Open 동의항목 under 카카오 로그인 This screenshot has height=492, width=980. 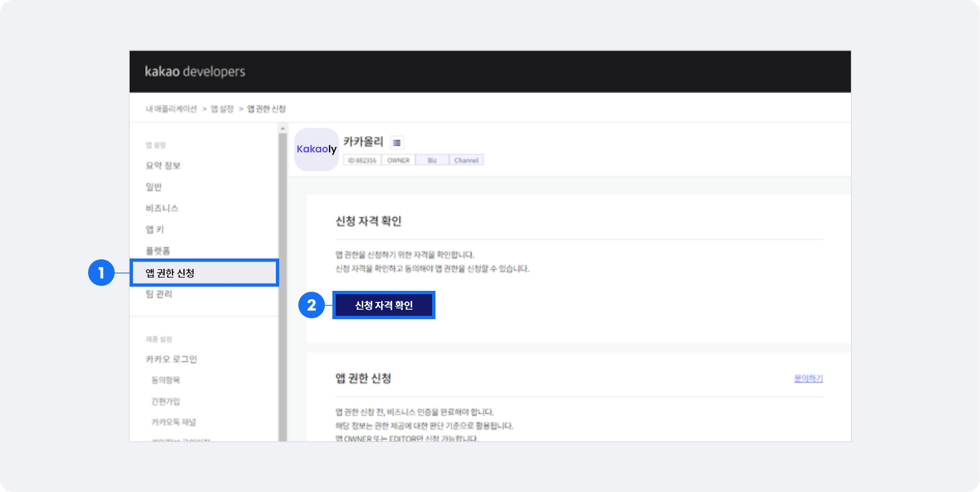[x=166, y=380]
